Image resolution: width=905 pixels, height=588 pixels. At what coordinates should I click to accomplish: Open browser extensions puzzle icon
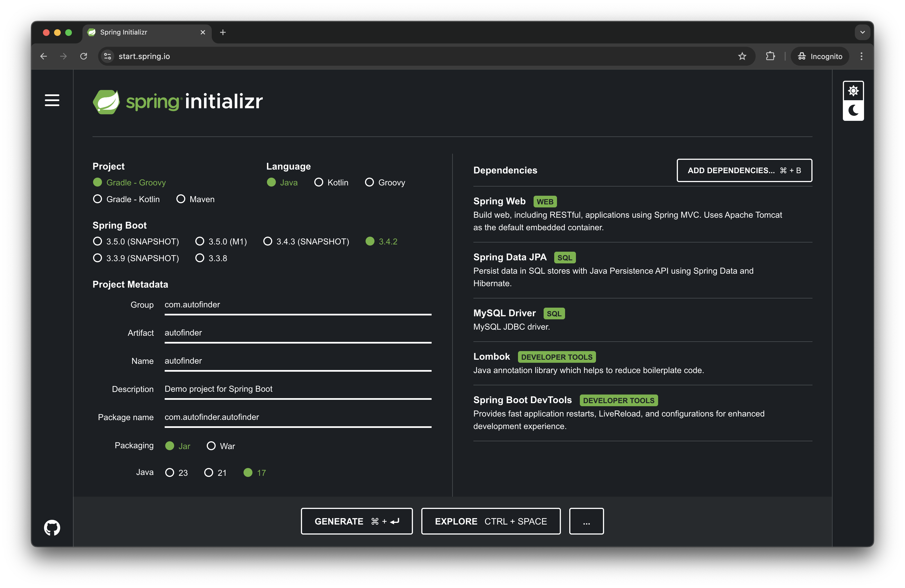tap(770, 56)
